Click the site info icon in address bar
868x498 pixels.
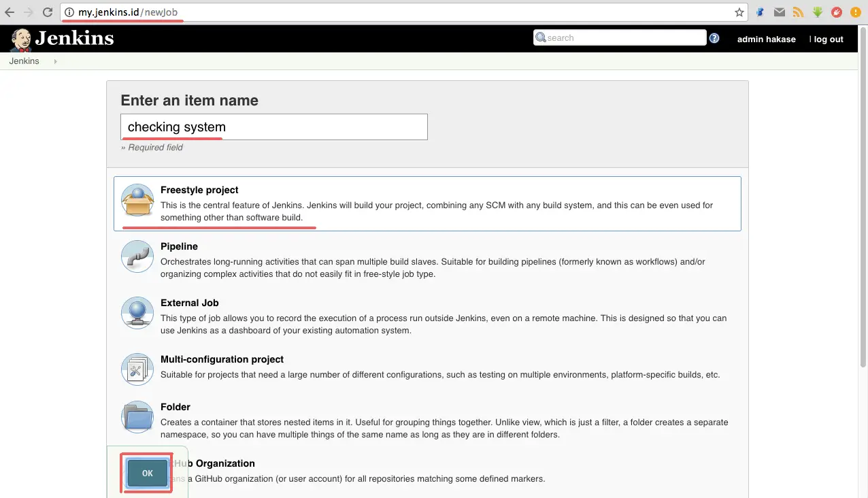pos(69,12)
